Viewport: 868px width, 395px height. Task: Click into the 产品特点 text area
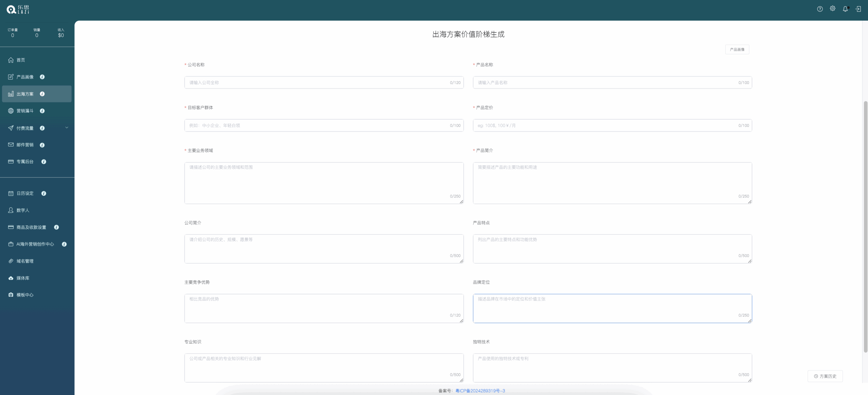click(x=612, y=249)
